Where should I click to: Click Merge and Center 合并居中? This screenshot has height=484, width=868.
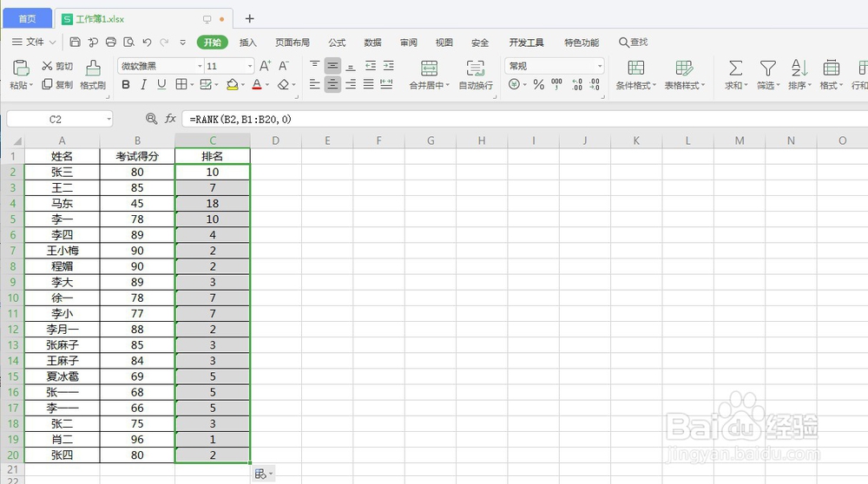pos(429,75)
